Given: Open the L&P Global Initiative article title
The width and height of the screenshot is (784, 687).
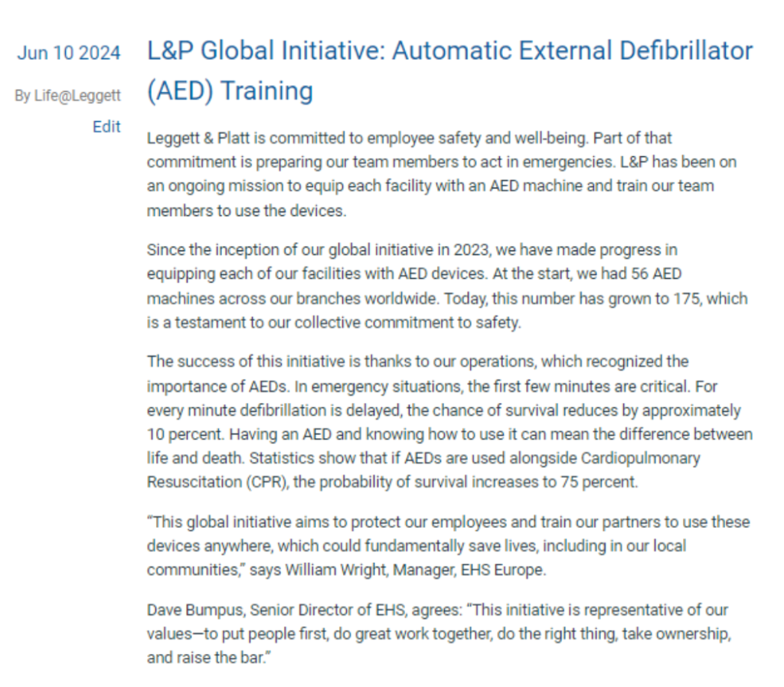Looking at the screenshot, I should [x=449, y=52].
